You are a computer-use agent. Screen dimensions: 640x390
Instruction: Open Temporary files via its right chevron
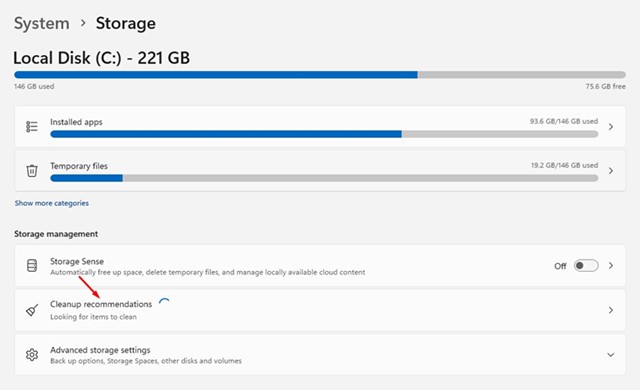click(611, 171)
